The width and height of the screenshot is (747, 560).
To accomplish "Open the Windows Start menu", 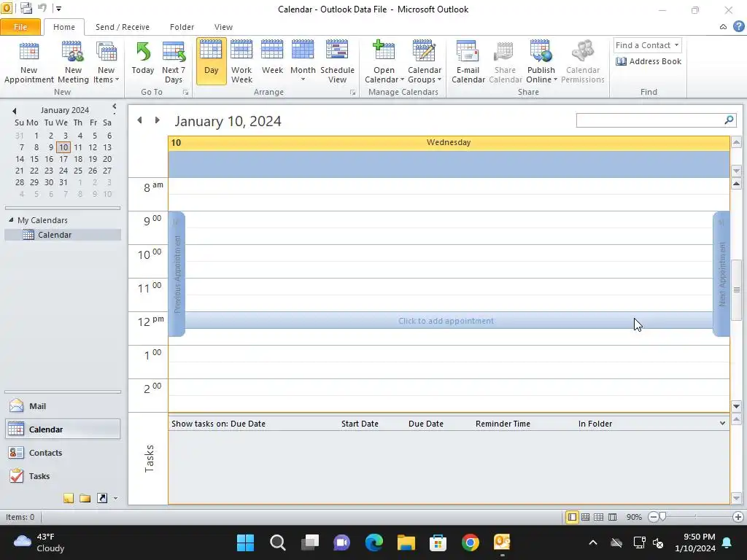I will point(245,542).
